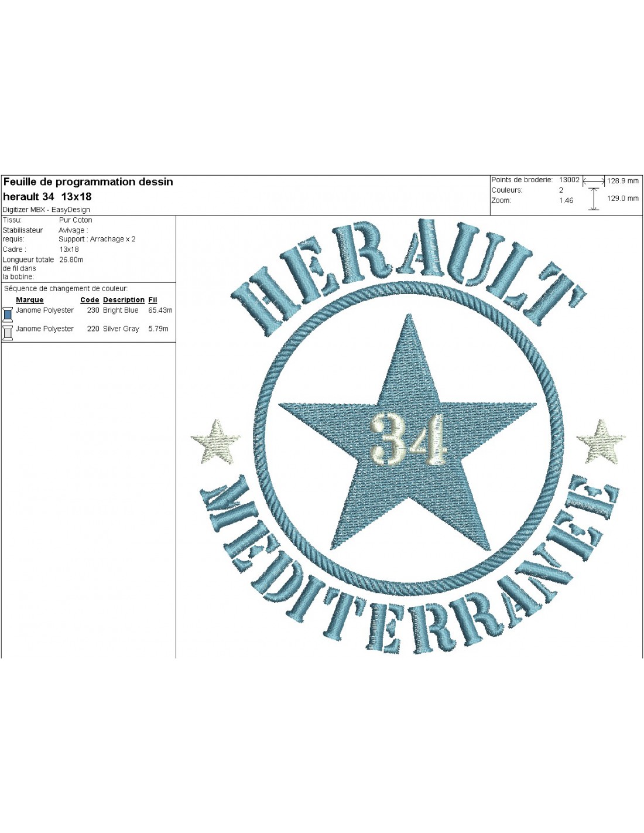The height and width of the screenshot is (833, 644).
Task: Select the embroidered number 34
Action: [408, 439]
